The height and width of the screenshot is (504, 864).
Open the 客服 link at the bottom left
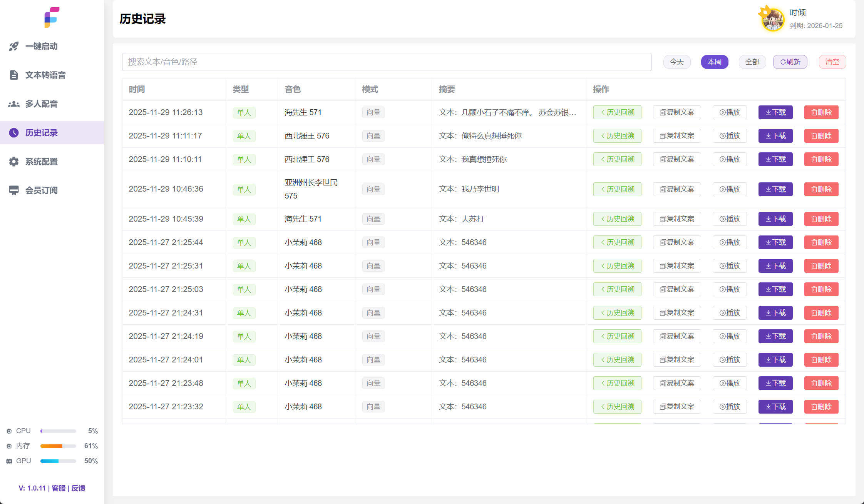click(x=59, y=488)
